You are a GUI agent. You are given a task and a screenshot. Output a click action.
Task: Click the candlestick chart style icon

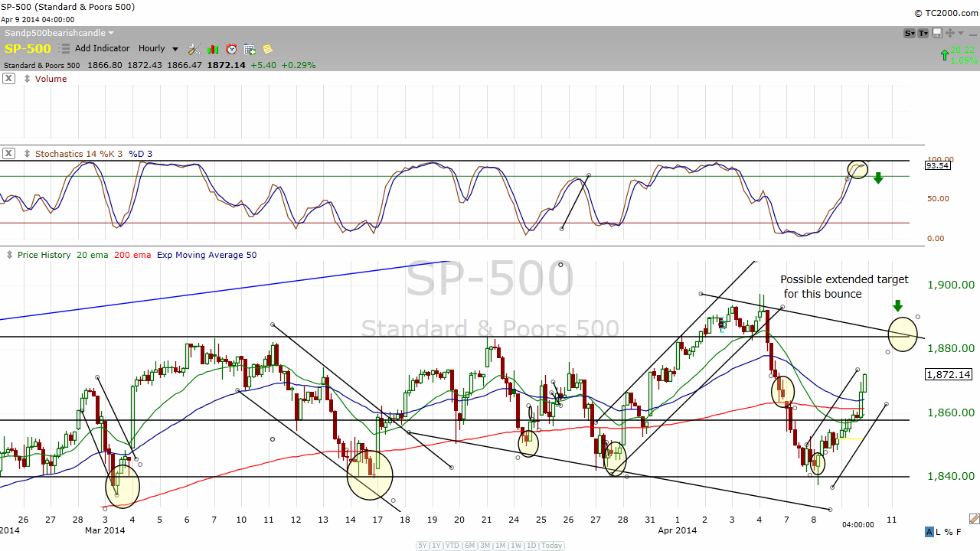212,49
